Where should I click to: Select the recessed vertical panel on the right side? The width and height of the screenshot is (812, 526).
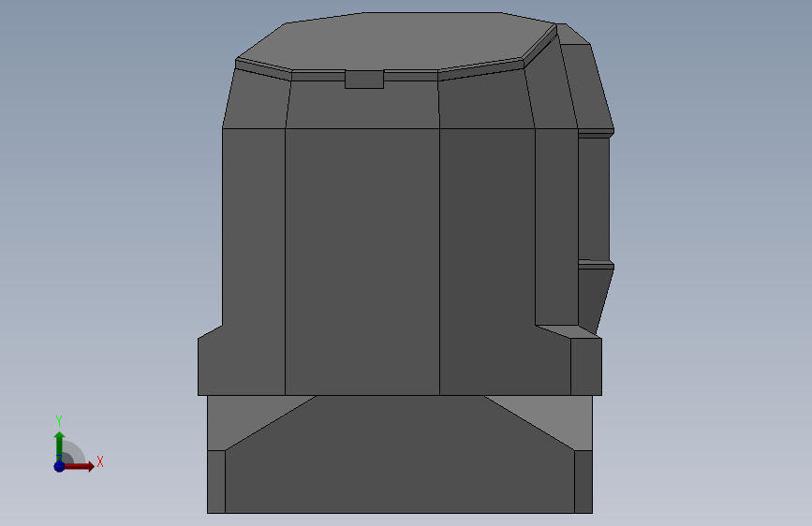594,199
